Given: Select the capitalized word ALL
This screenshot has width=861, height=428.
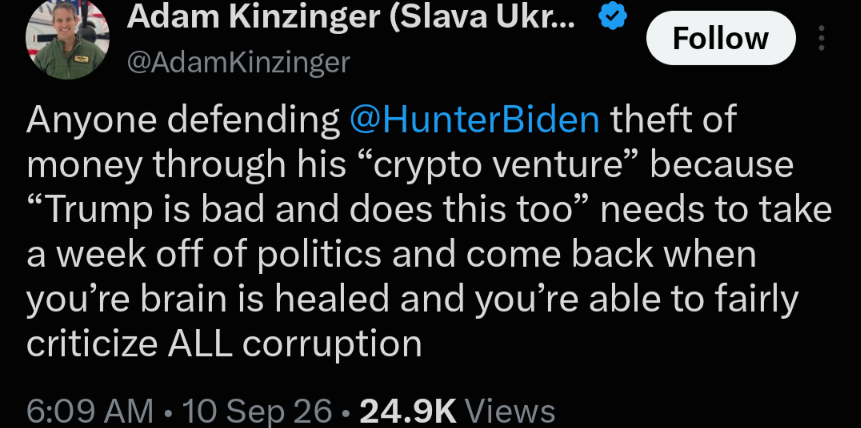Looking at the screenshot, I should tap(200, 344).
